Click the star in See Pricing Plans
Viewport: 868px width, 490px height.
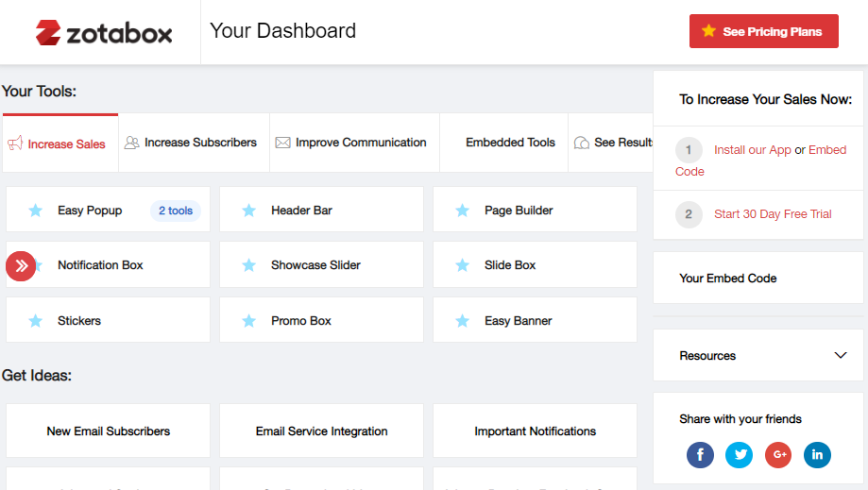point(708,31)
